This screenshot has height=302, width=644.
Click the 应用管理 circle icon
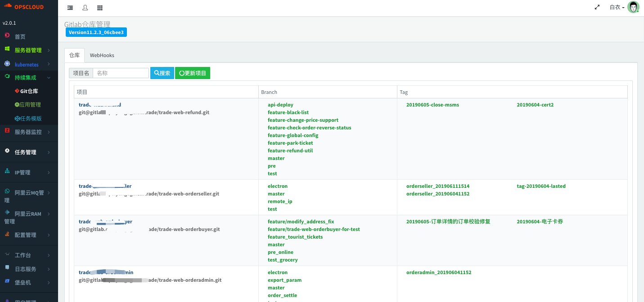tap(17, 104)
